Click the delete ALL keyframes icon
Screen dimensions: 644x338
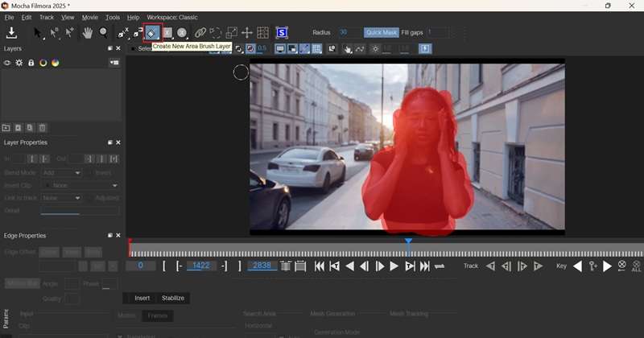tap(636, 266)
